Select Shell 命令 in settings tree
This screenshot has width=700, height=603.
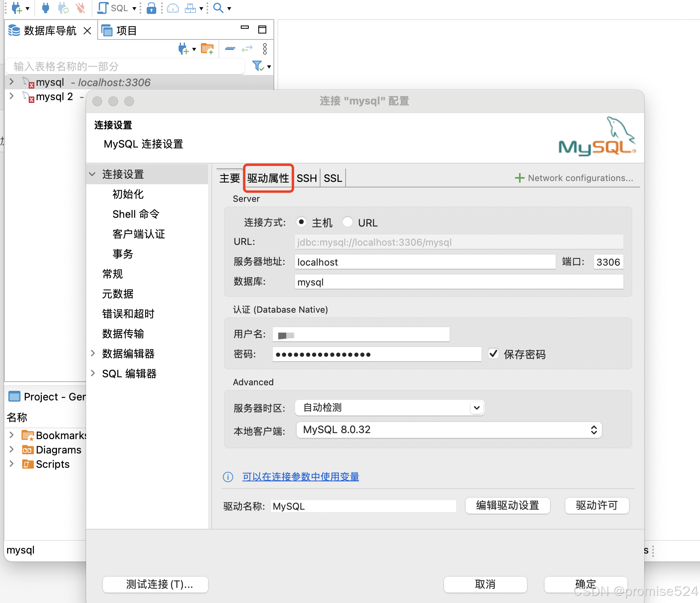136,214
